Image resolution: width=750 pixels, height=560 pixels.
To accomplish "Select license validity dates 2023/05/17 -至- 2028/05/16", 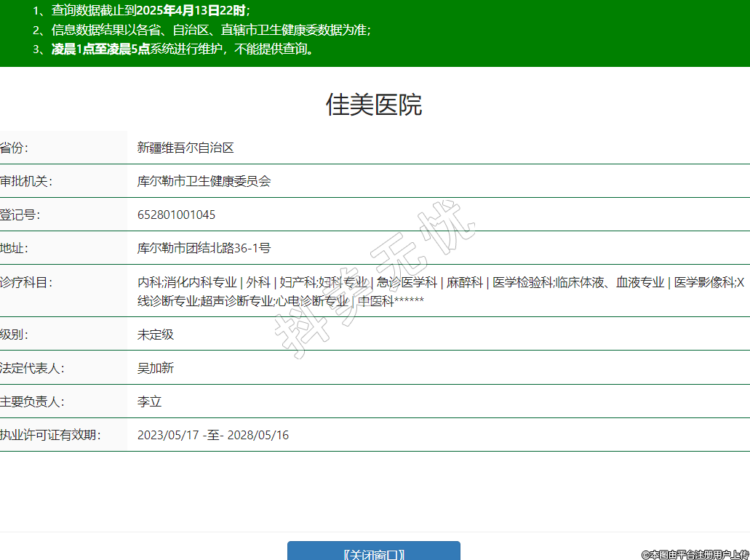I will point(212,435).
